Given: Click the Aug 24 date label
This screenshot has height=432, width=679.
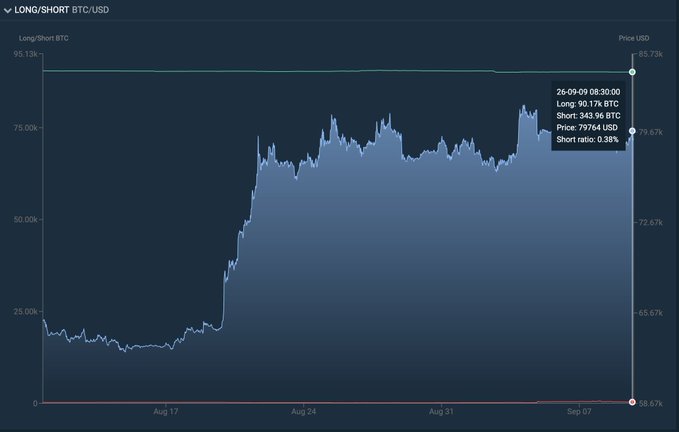Looking at the screenshot, I should coord(304,412).
